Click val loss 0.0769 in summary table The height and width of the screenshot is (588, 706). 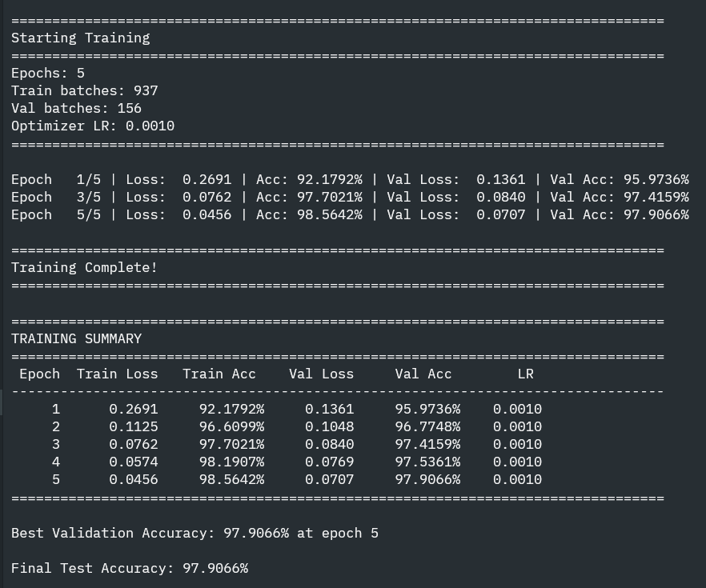click(330, 462)
